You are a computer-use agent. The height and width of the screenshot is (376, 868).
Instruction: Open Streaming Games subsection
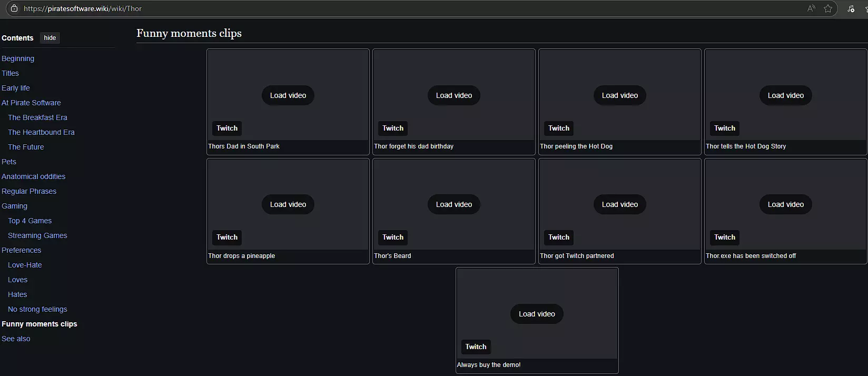click(37, 235)
